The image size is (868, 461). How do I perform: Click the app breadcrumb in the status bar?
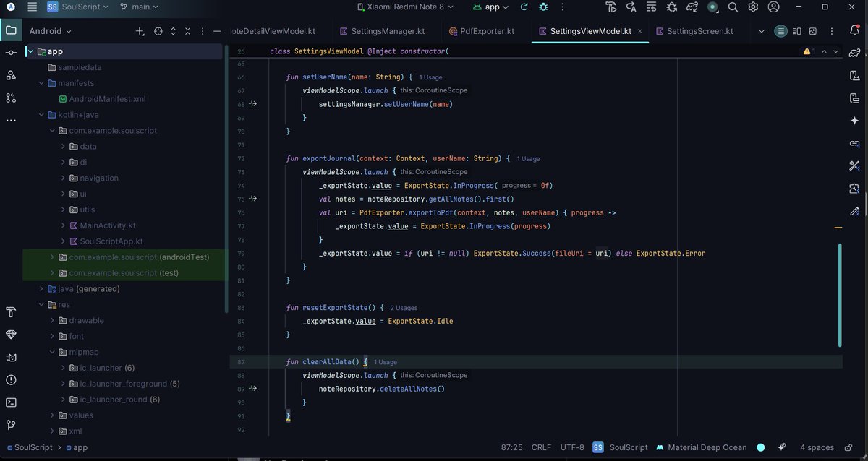click(80, 447)
